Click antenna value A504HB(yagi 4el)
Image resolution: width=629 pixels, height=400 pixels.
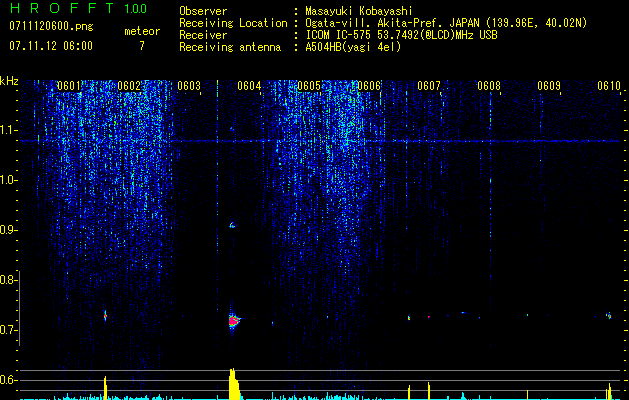353,47
